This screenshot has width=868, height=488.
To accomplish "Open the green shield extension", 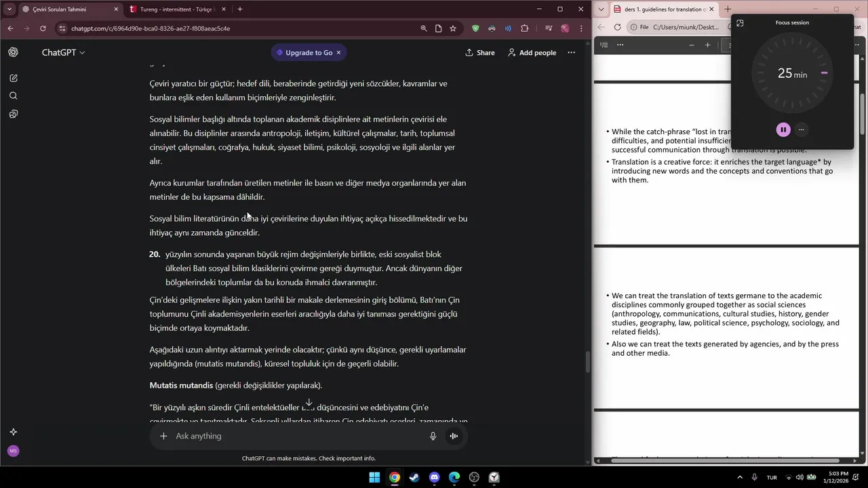I will (x=475, y=28).
